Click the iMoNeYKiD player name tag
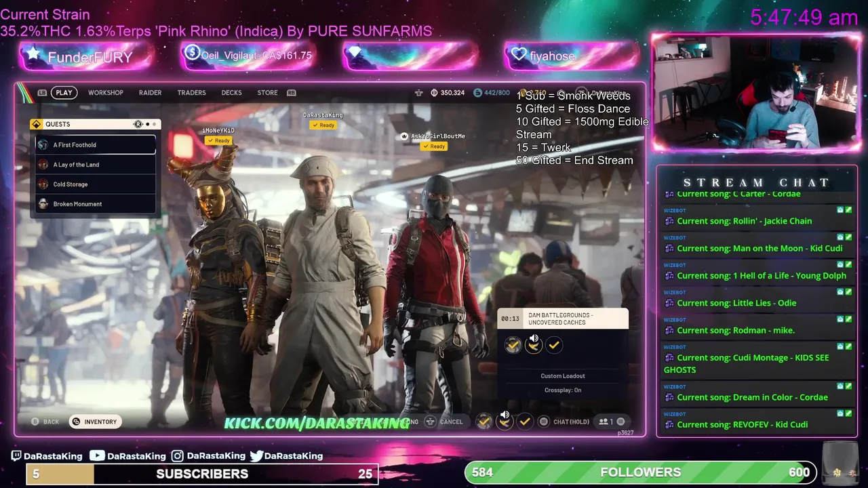 coord(218,130)
